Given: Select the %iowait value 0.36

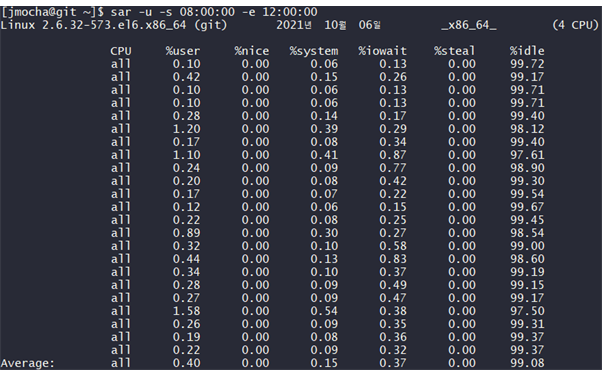Looking at the screenshot, I should tap(393, 337).
